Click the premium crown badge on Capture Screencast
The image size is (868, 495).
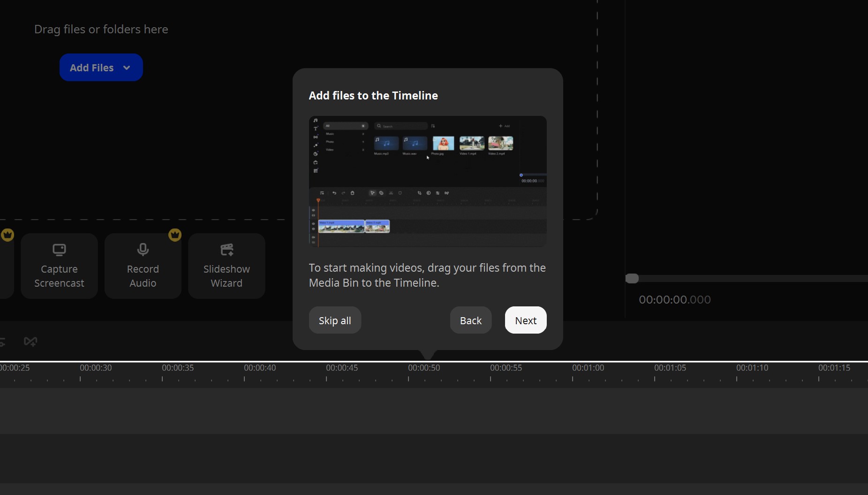[x=7, y=235]
